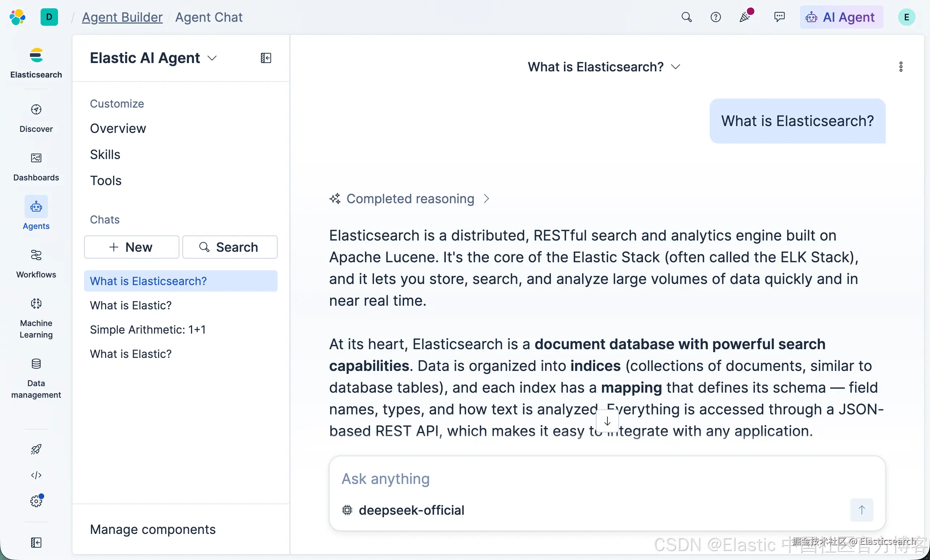Open the developer tools code icon
930x560 pixels.
pos(36,475)
